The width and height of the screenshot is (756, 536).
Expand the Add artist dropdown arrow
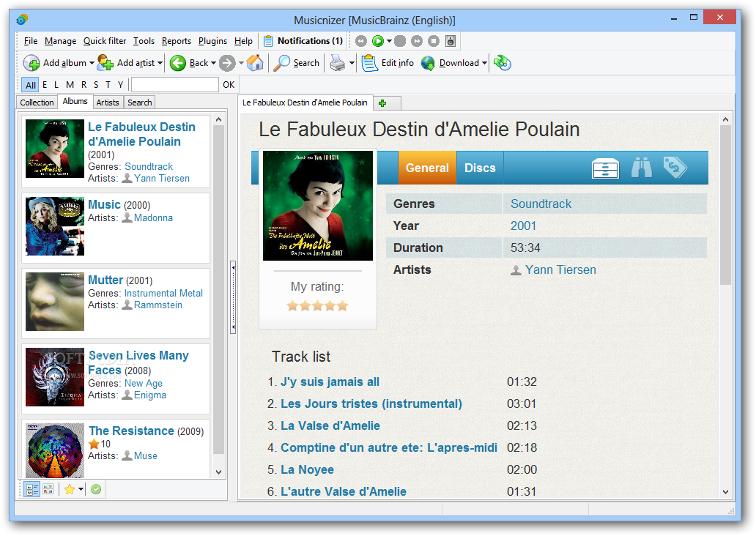point(160,63)
